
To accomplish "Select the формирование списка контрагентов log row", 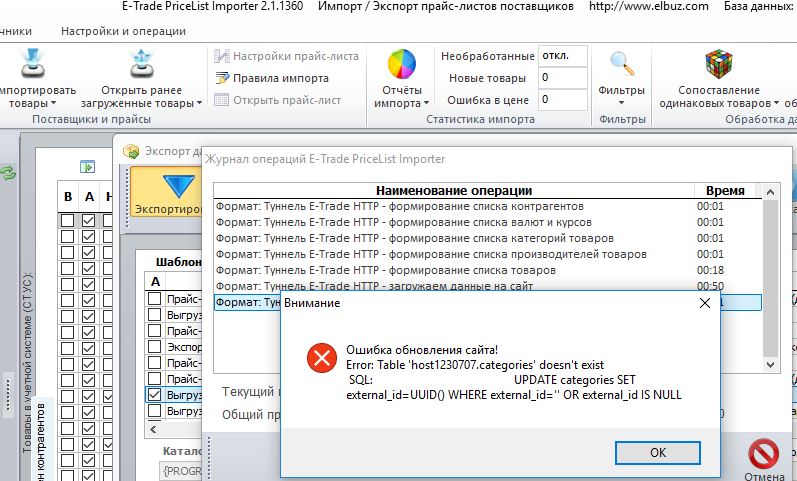I will 487,206.
